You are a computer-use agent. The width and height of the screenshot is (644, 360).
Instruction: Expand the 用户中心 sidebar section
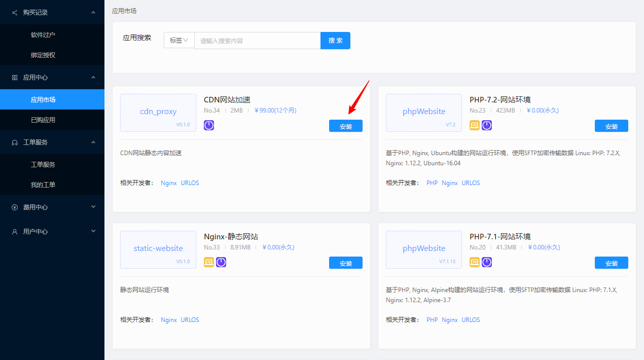52,231
